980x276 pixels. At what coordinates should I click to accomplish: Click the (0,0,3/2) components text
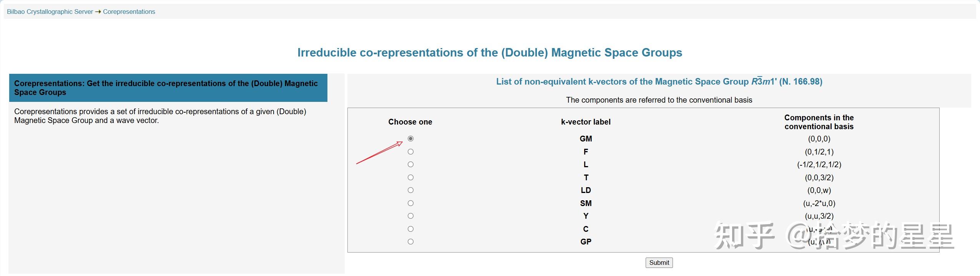[819, 178]
